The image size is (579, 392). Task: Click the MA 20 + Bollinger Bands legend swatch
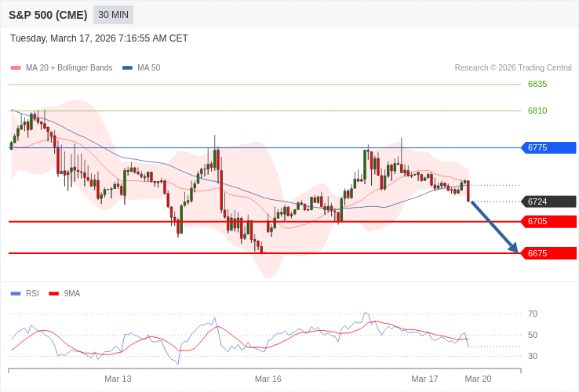pyautogui.click(x=16, y=68)
